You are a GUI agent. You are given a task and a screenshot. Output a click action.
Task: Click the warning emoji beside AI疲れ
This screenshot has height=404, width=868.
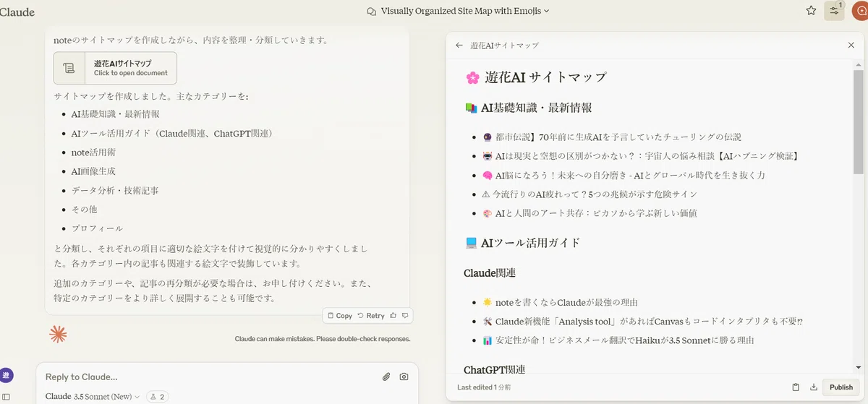(486, 194)
